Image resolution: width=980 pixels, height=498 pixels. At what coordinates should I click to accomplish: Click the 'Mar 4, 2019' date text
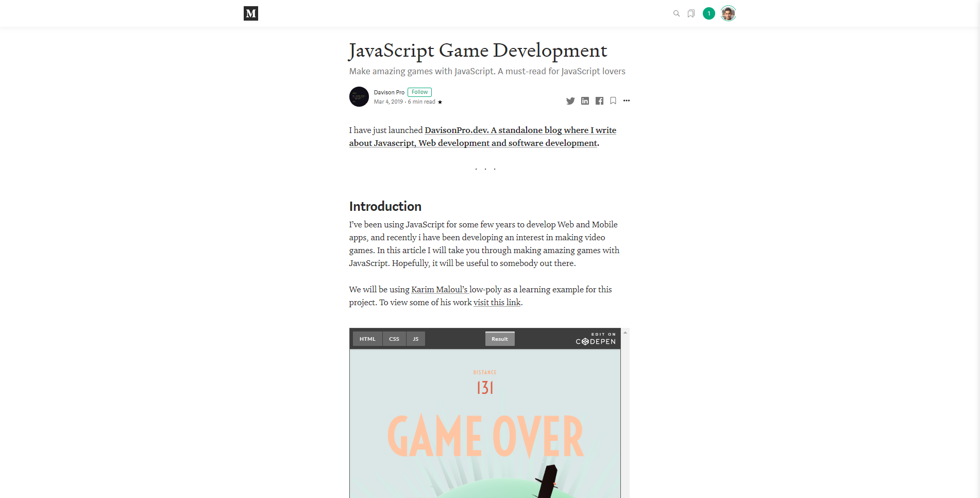388,102
